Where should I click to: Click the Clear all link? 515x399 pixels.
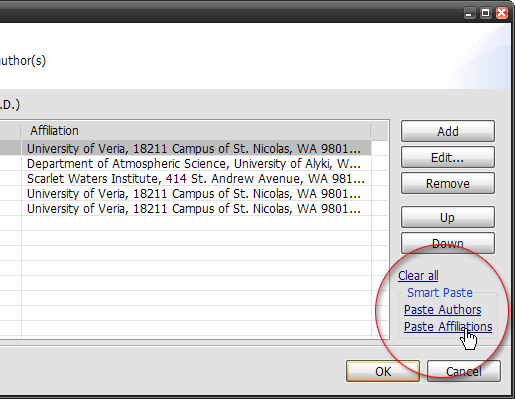(418, 276)
